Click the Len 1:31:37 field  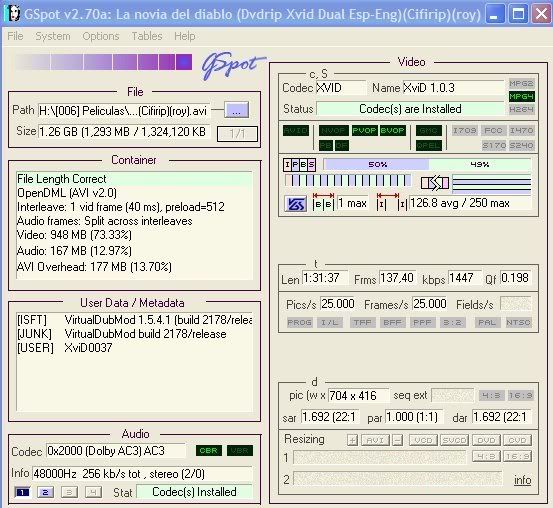pyautogui.click(x=325, y=278)
